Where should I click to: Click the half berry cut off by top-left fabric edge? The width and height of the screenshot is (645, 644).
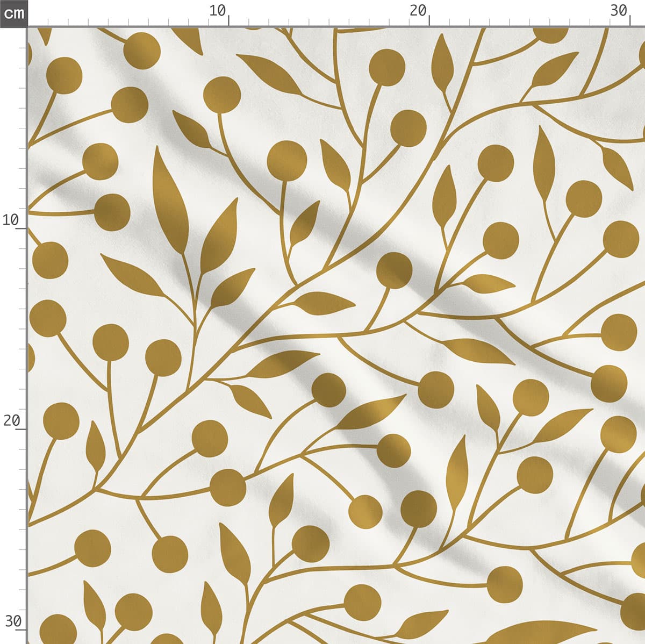pyautogui.click(x=29, y=54)
